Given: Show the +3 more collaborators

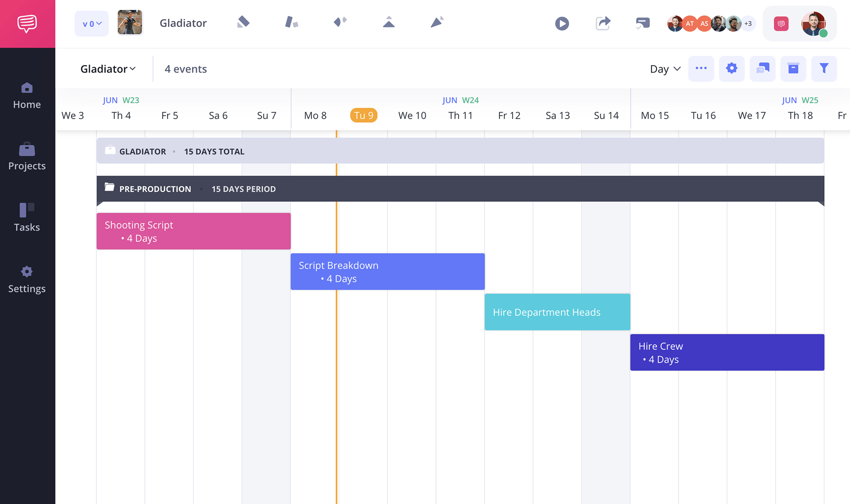Looking at the screenshot, I should coord(748,24).
